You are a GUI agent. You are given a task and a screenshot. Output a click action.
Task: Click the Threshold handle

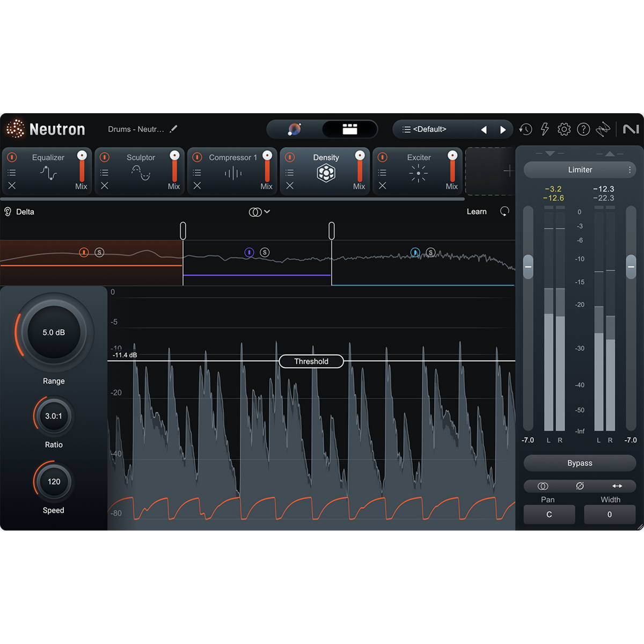(311, 361)
